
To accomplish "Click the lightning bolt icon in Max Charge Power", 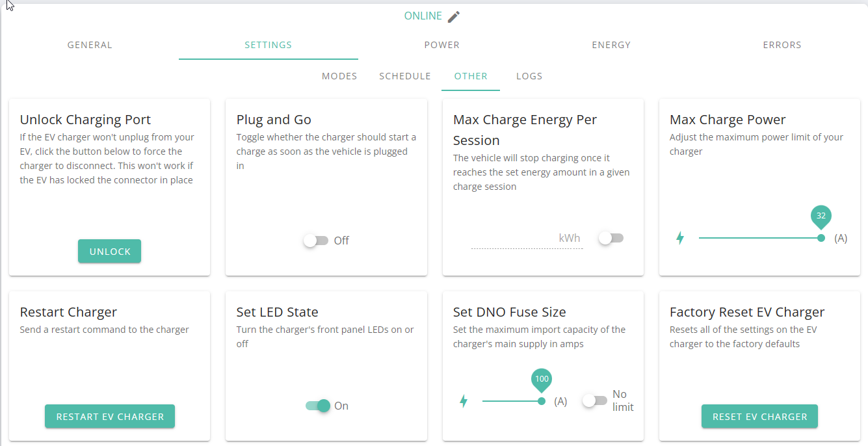I will pyautogui.click(x=680, y=238).
